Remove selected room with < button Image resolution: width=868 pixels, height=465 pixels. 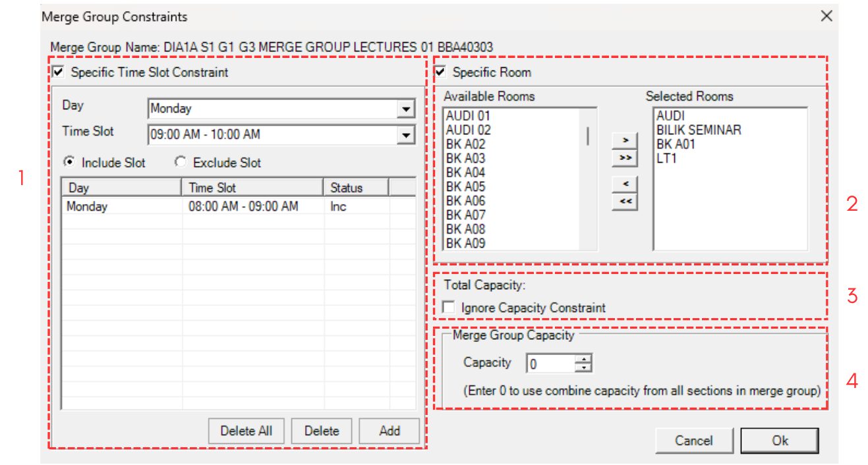click(625, 183)
